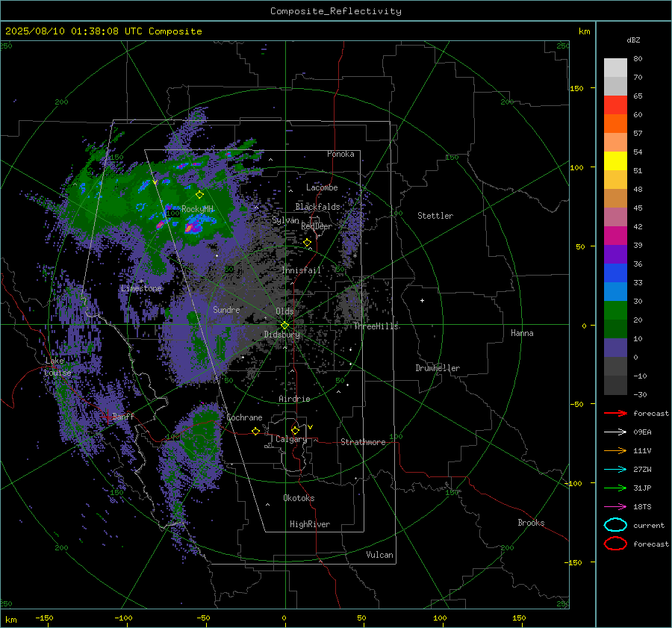Choose the purple 36-39 dBZ swatch

click(x=615, y=255)
